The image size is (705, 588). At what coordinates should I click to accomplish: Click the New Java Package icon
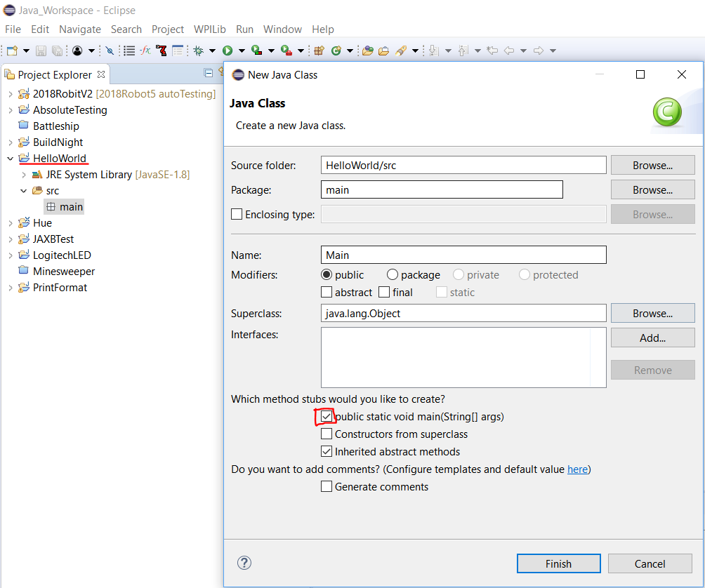pyautogui.click(x=319, y=51)
